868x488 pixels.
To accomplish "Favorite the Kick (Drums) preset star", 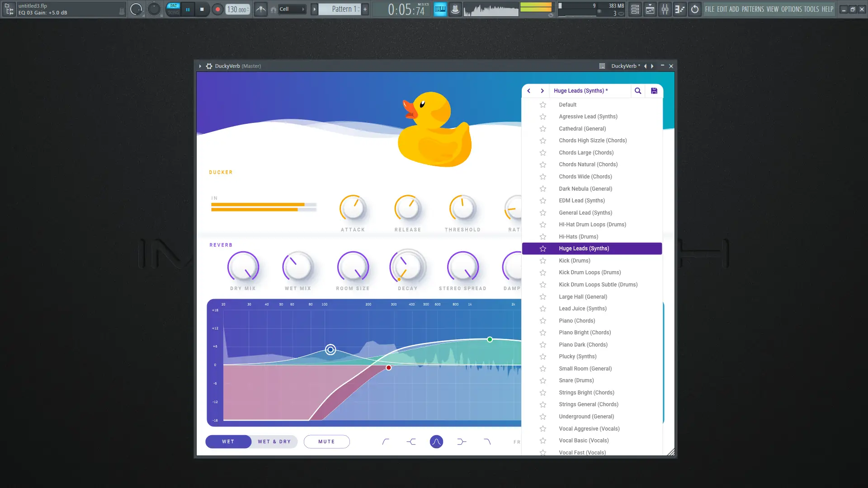I will click(543, 261).
